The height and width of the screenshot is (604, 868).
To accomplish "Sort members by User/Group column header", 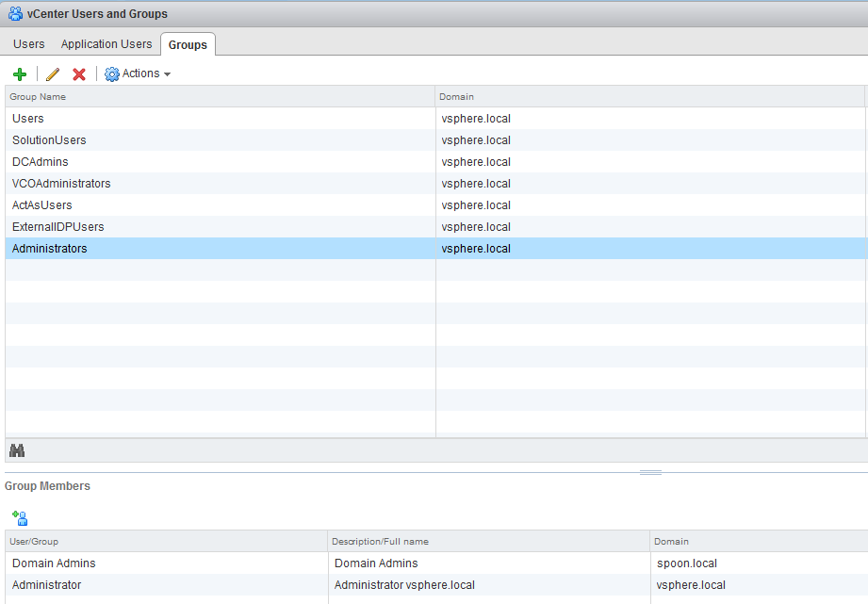I will tap(166, 542).
